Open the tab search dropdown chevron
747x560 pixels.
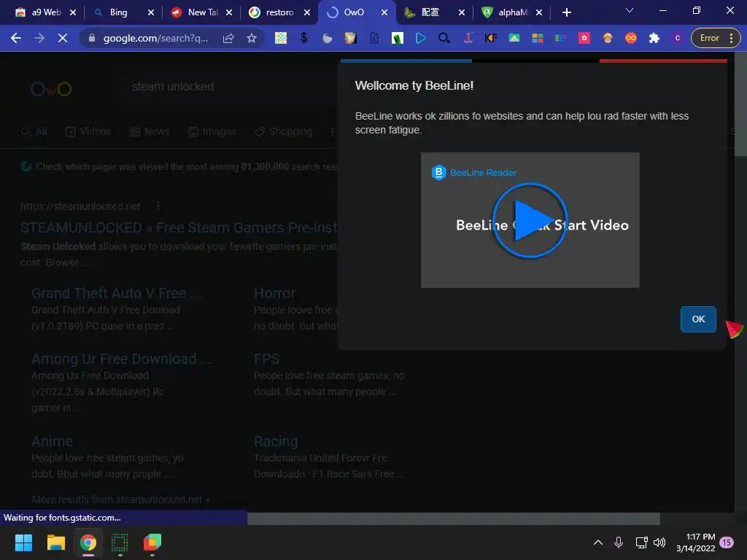tap(630, 10)
